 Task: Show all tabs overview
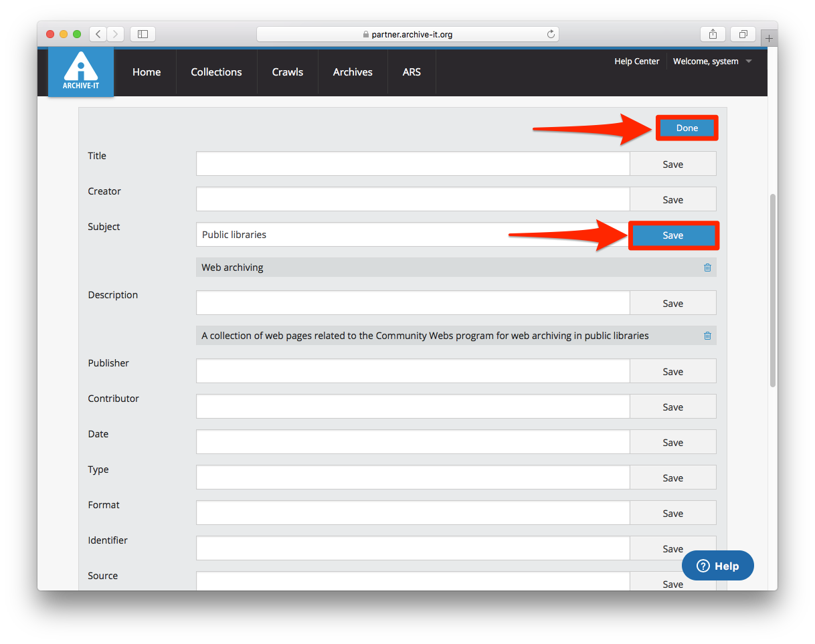click(x=743, y=34)
